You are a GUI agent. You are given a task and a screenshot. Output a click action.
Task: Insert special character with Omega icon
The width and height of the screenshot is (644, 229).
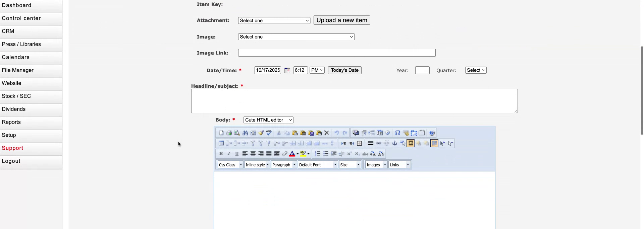(397, 133)
